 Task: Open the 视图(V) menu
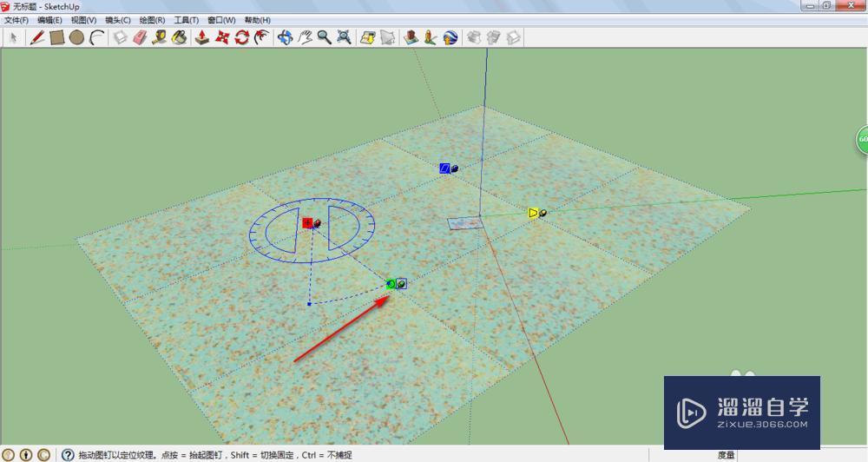(x=83, y=20)
